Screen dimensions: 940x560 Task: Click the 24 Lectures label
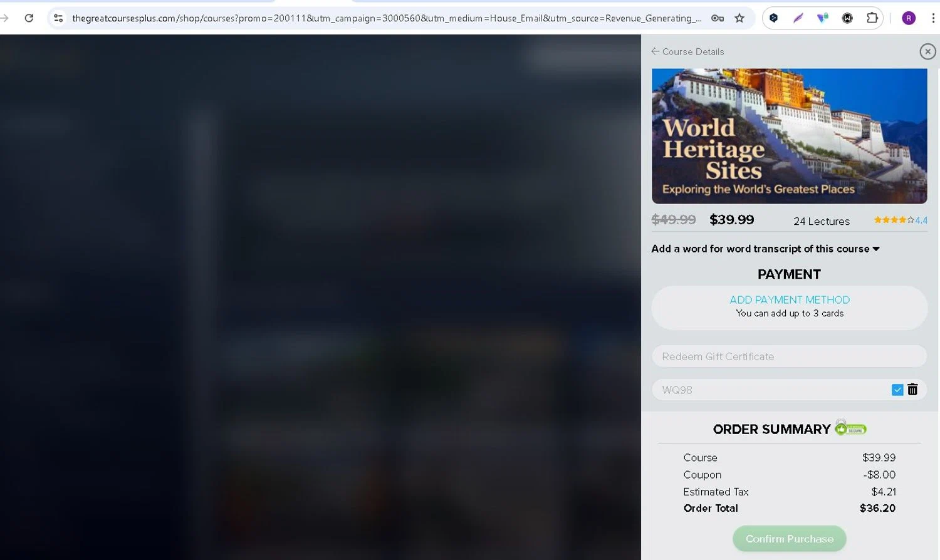point(822,221)
